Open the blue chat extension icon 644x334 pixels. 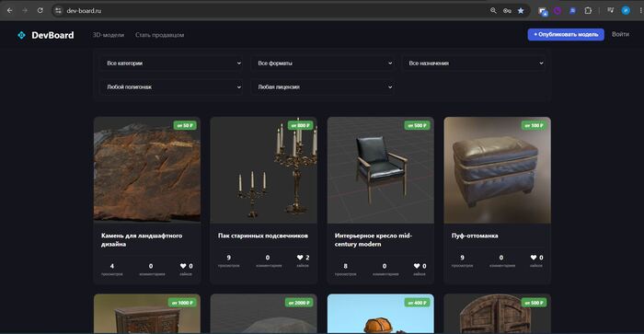pyautogui.click(x=572, y=11)
